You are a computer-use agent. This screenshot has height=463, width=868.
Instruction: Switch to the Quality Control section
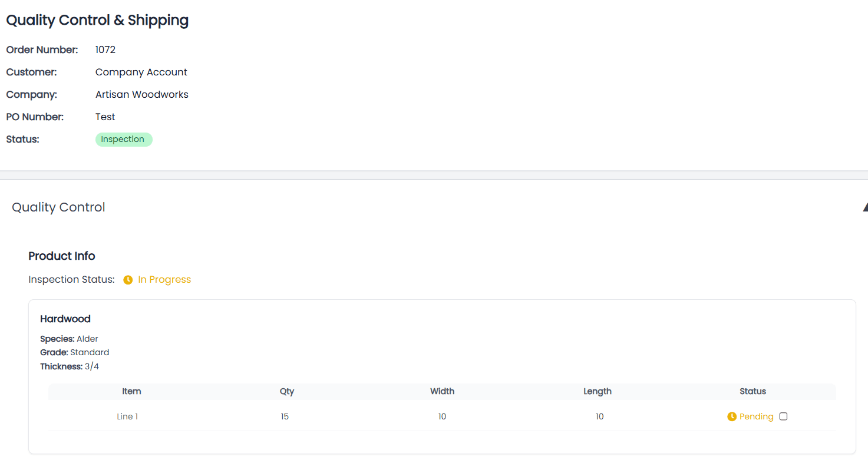[x=58, y=207]
